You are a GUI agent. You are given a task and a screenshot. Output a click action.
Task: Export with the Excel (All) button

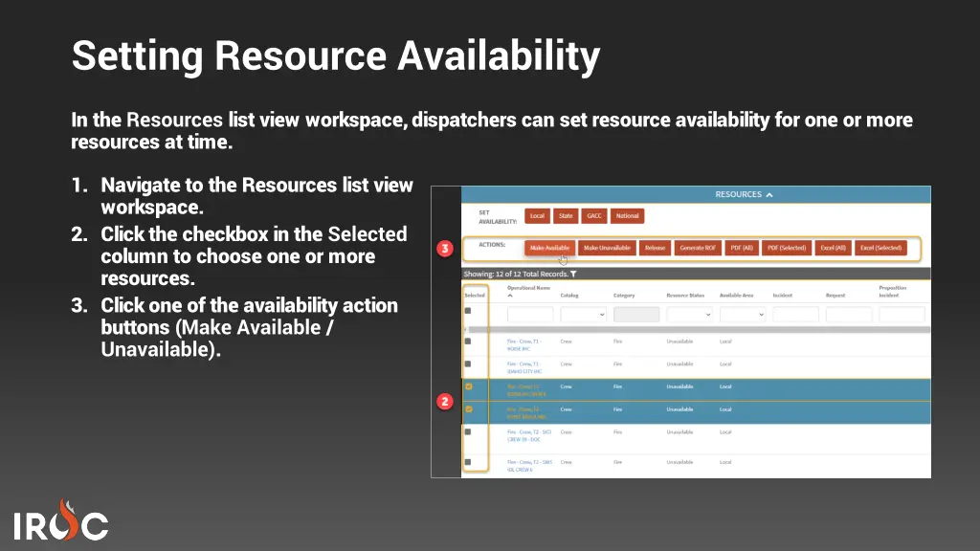[834, 248]
